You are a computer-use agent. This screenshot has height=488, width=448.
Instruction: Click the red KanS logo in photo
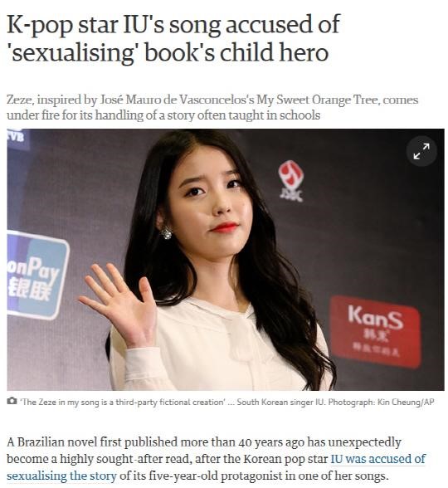click(x=375, y=331)
